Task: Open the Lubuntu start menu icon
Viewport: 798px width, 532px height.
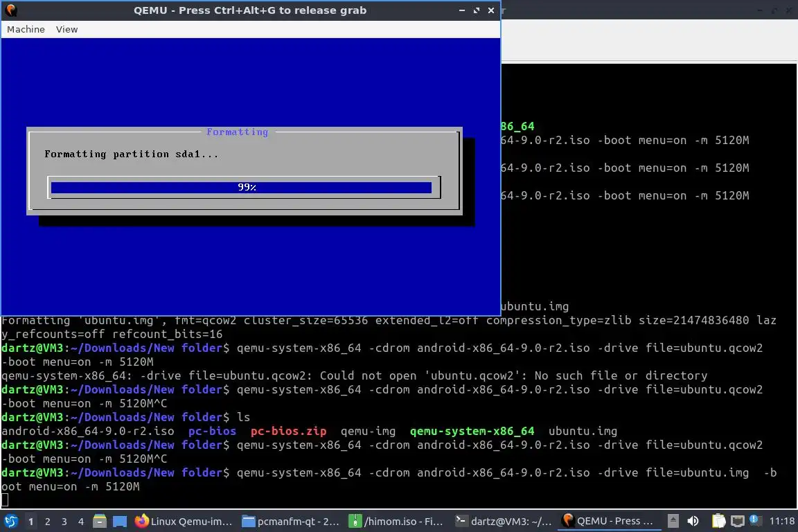Action: click(x=10, y=522)
